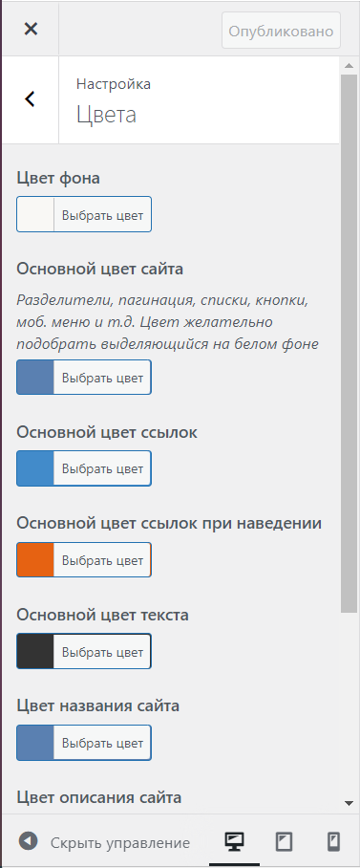
Task: Open Выбрать цвет for Основной цвет сайта
Action: 102,378
